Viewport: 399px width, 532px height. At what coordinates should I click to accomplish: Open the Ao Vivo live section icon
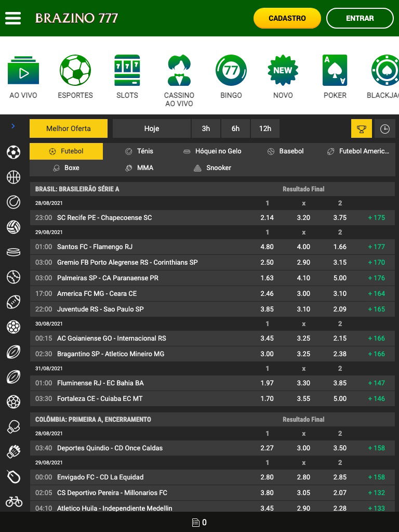23,71
